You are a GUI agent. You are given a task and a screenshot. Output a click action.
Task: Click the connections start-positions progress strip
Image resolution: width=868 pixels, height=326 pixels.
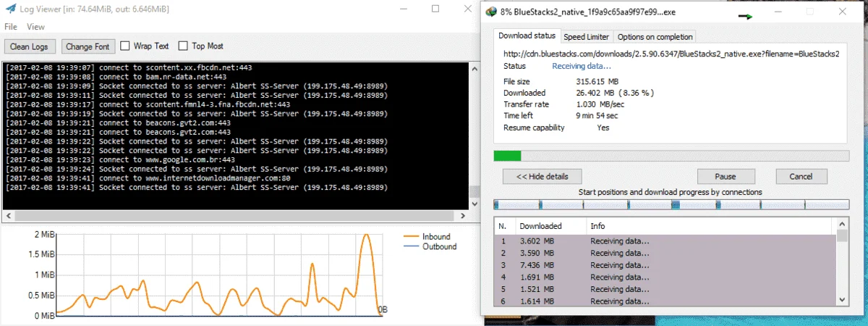click(671, 204)
